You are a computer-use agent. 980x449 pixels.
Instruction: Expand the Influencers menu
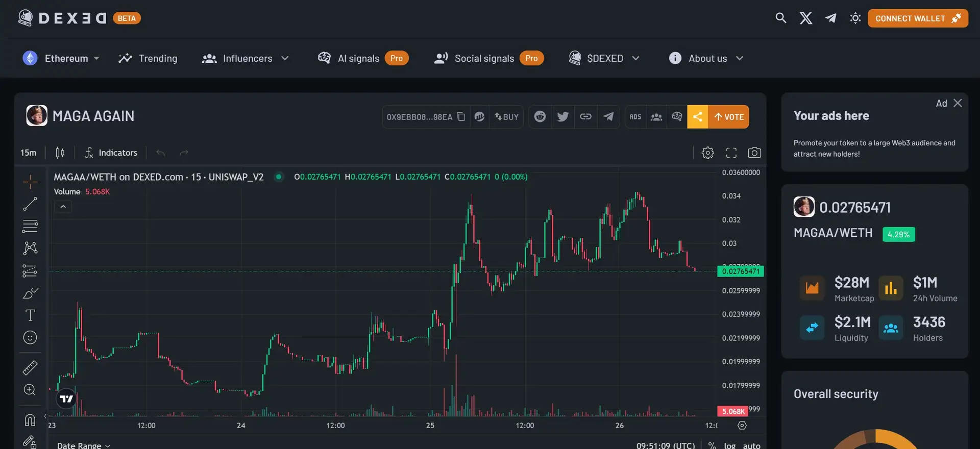click(x=246, y=58)
